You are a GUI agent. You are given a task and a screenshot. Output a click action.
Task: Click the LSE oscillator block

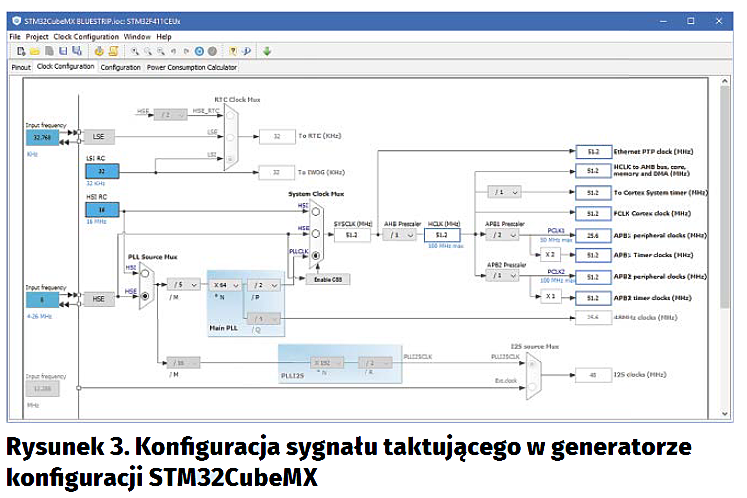(x=99, y=136)
